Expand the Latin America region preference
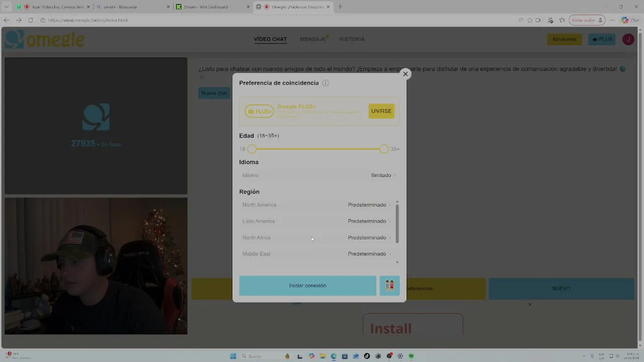This screenshot has width=644, height=362. click(x=316, y=221)
